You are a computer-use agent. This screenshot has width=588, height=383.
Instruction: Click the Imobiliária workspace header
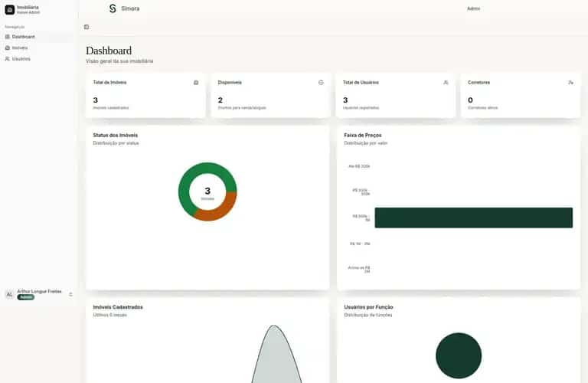(38, 9)
